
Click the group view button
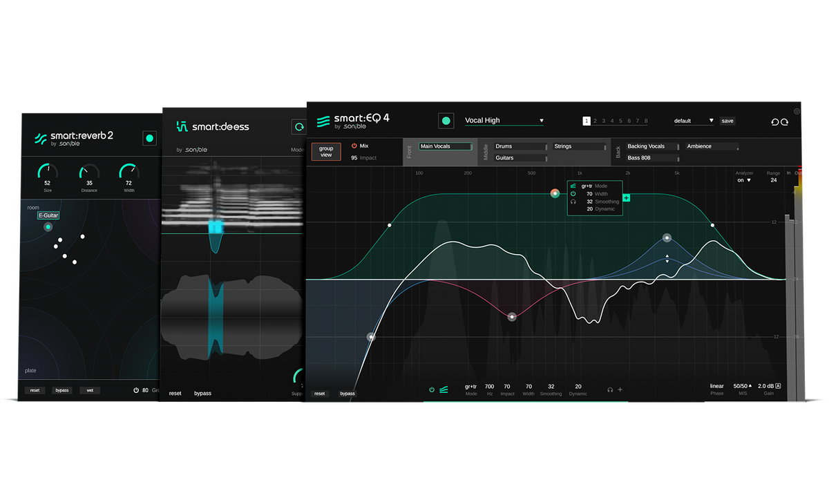[x=326, y=151]
